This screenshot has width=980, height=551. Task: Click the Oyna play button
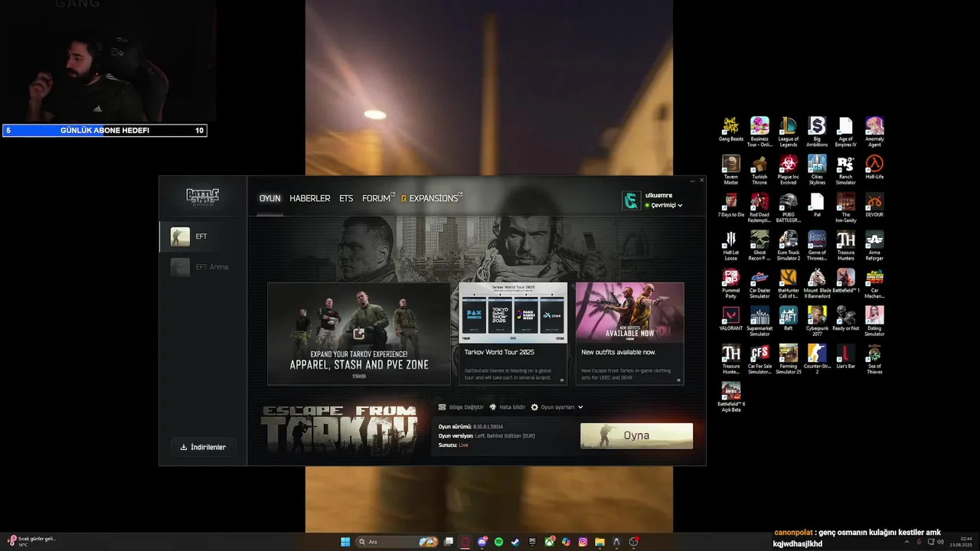point(636,435)
